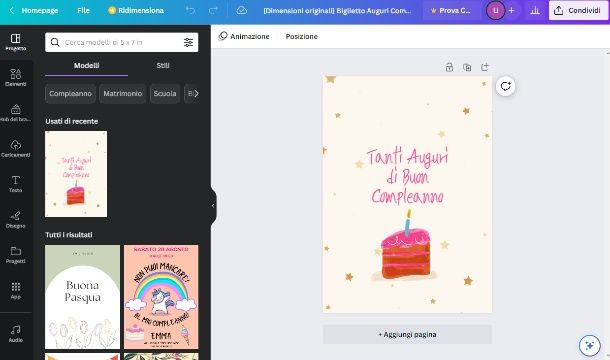Viewport: 610px width, 360px height.
Task: Select the Tanti Auguri text on canvas
Action: point(407,176)
